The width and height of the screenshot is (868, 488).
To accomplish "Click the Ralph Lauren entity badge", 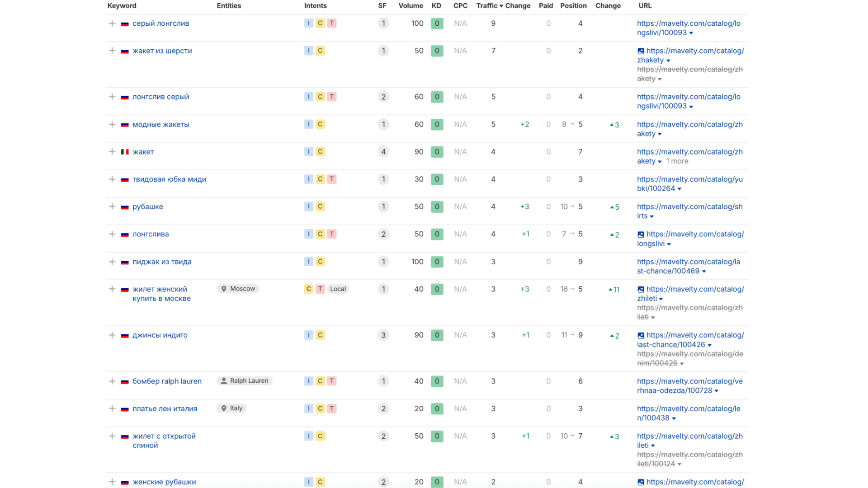I will pos(244,381).
